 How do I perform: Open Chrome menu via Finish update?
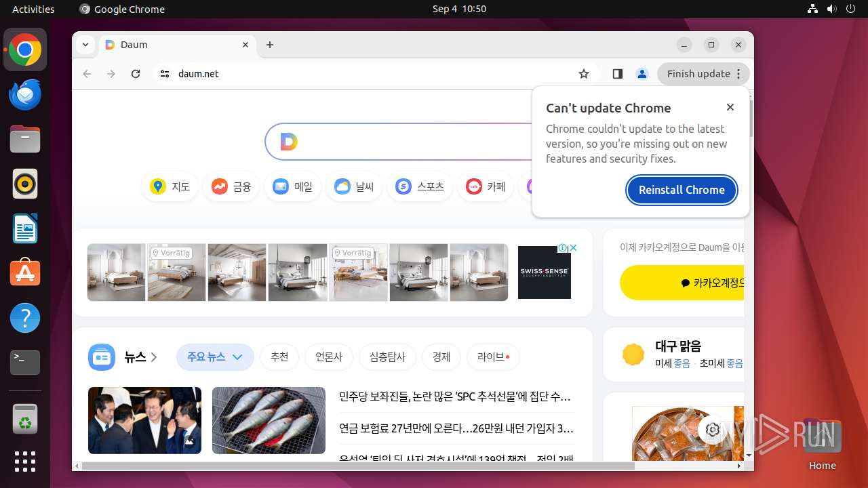[703, 74]
